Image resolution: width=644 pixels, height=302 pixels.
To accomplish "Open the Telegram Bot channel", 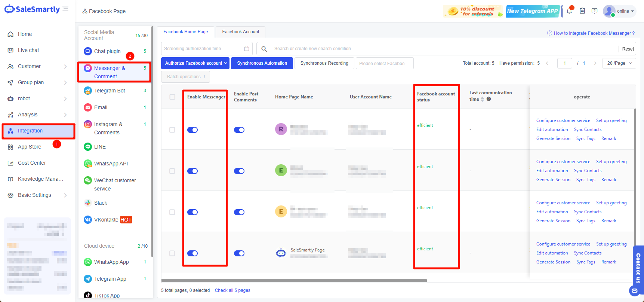I will pos(110,91).
